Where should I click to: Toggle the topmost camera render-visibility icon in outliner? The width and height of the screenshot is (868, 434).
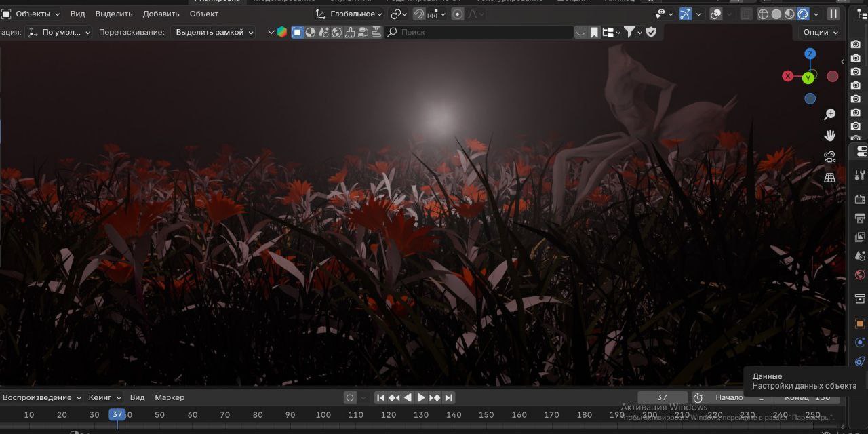click(x=856, y=44)
